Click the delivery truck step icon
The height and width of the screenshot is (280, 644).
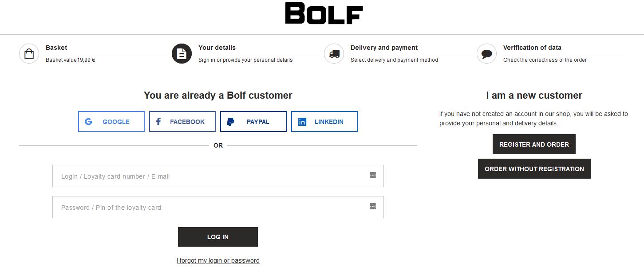pyautogui.click(x=334, y=54)
